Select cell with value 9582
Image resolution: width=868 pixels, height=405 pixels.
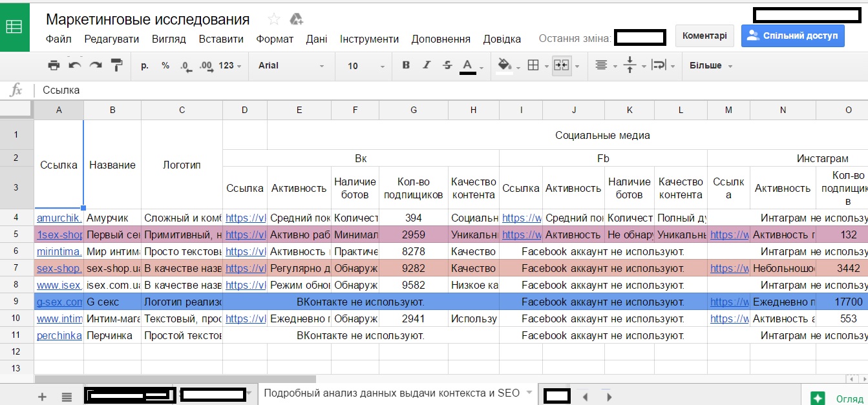(x=414, y=285)
